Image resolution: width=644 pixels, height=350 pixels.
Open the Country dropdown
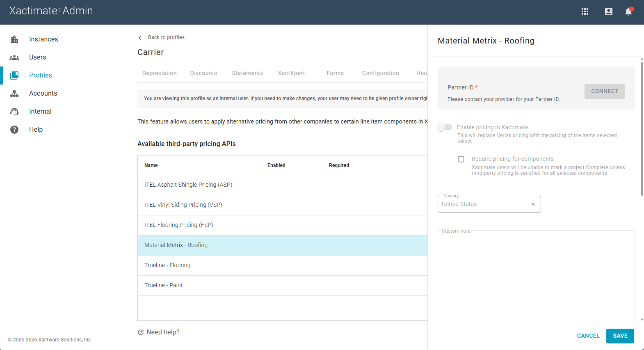pyautogui.click(x=489, y=204)
